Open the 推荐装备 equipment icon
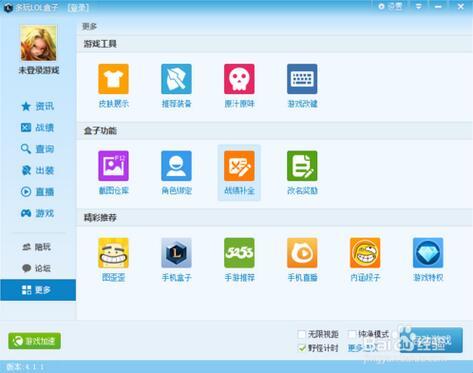Screen dimensions: 473x373 (176, 79)
